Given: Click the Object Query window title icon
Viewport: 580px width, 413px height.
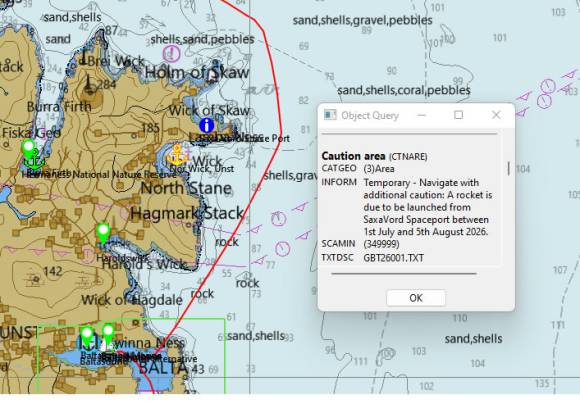Looking at the screenshot, I should [x=330, y=115].
